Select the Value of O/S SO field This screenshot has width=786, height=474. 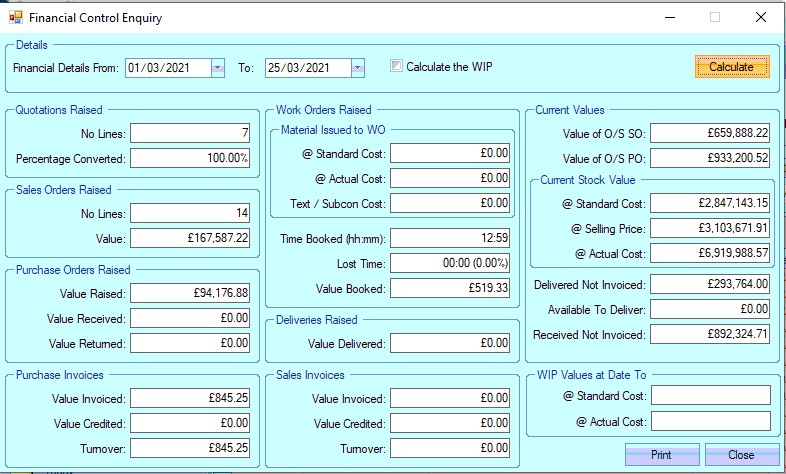(711, 134)
